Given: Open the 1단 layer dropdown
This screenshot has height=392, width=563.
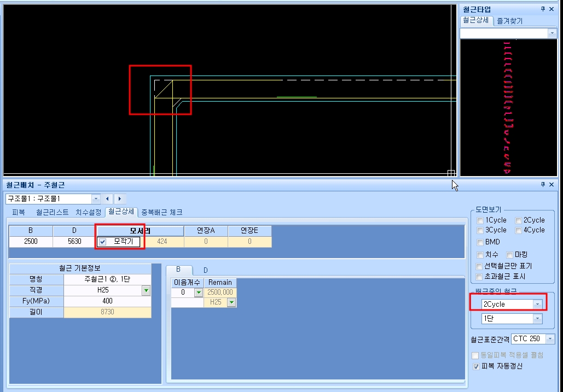Looking at the screenshot, I should tap(537, 319).
